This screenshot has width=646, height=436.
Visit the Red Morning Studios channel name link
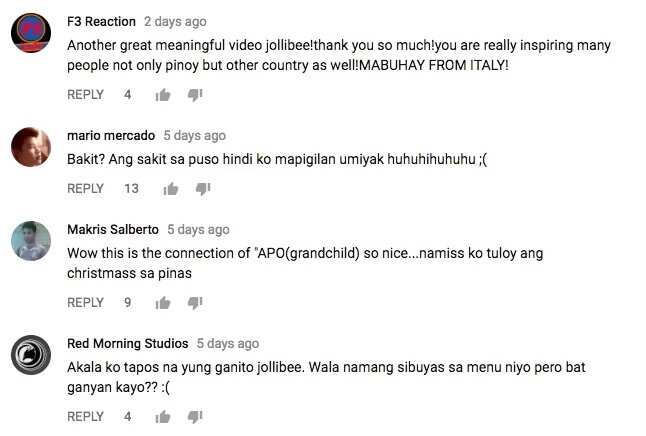pyautogui.click(x=128, y=343)
